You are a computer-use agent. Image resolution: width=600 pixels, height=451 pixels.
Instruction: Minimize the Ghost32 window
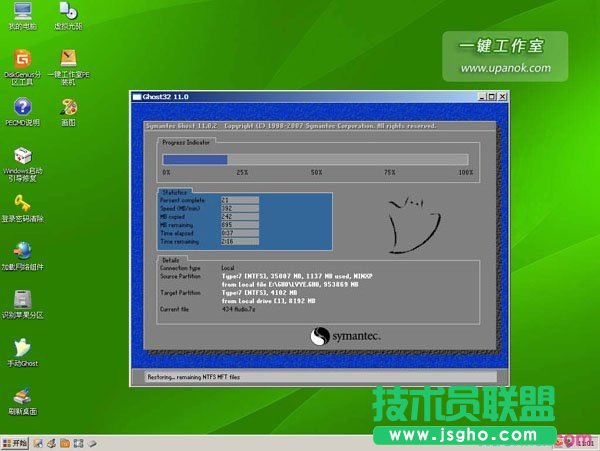coord(483,97)
